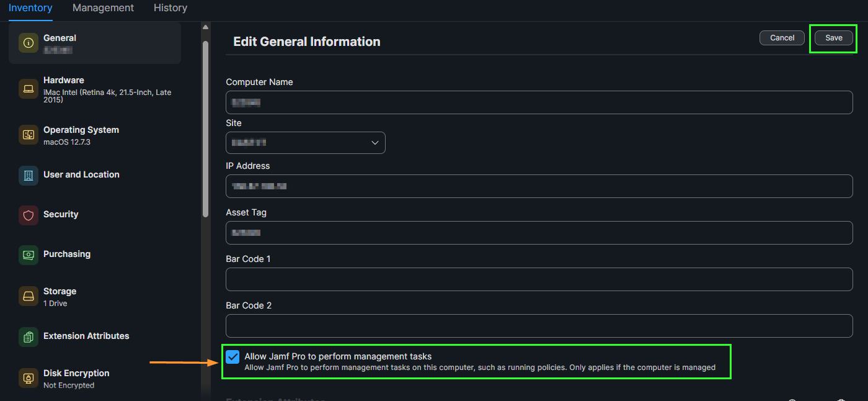Select the Inventory tab
The width and height of the screenshot is (868, 401).
point(30,8)
